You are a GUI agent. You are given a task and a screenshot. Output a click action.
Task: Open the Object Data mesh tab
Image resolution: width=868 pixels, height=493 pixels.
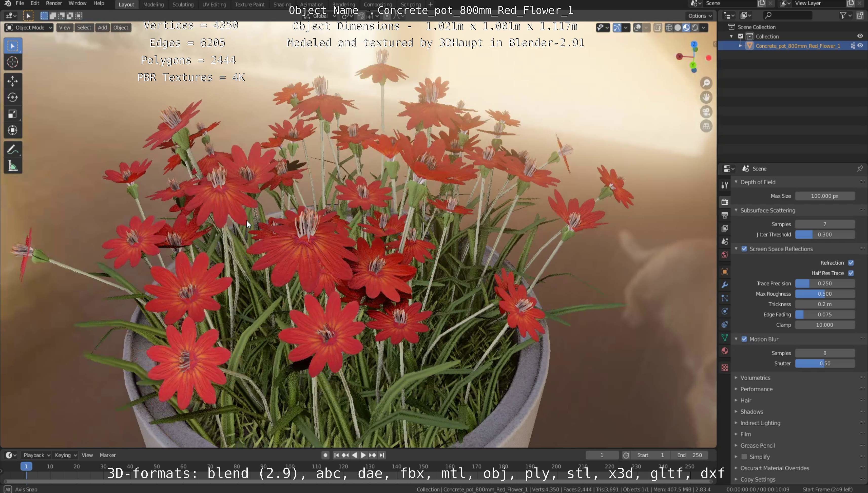[x=724, y=338]
